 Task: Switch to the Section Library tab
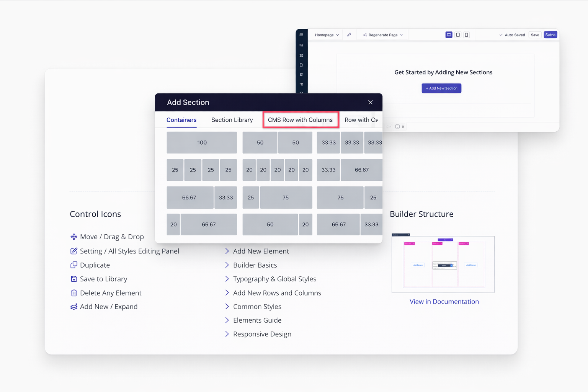pyautogui.click(x=232, y=120)
